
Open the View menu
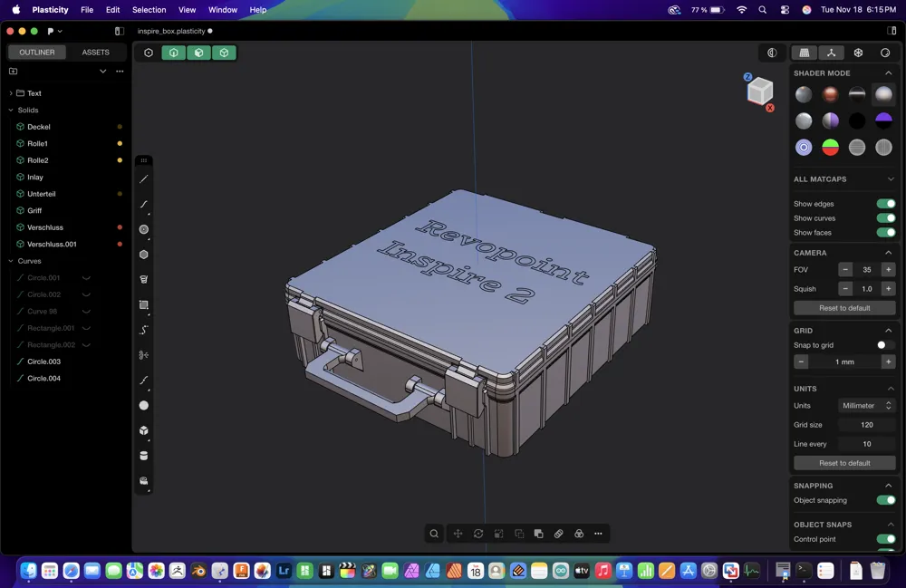coord(187,10)
